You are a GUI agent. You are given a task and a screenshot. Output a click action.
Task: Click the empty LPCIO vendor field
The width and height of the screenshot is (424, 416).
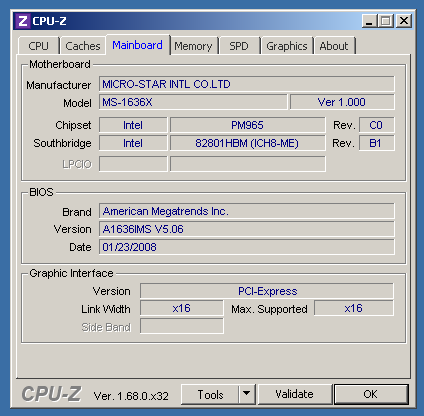133,164
